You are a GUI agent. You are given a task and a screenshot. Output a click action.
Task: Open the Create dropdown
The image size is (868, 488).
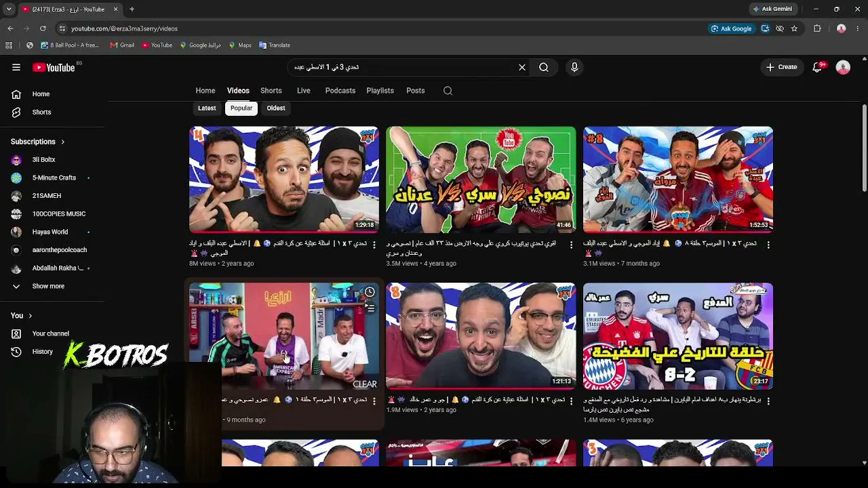click(x=782, y=67)
